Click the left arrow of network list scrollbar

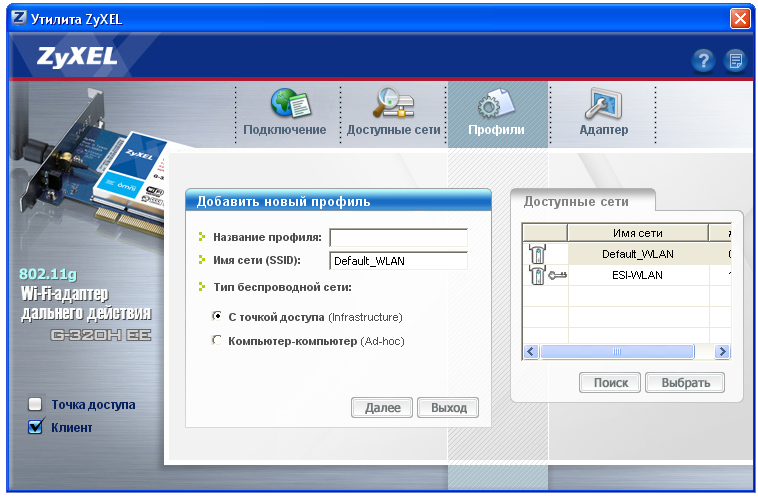click(x=531, y=352)
